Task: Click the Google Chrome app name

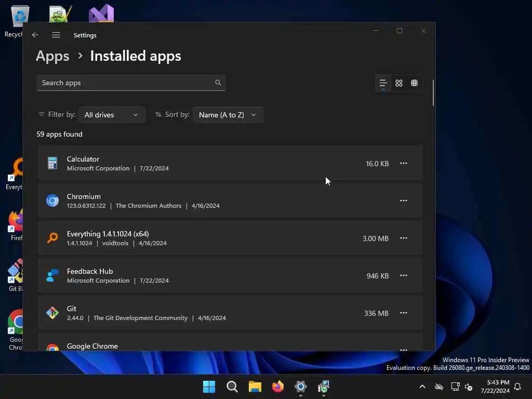Action: (92, 346)
